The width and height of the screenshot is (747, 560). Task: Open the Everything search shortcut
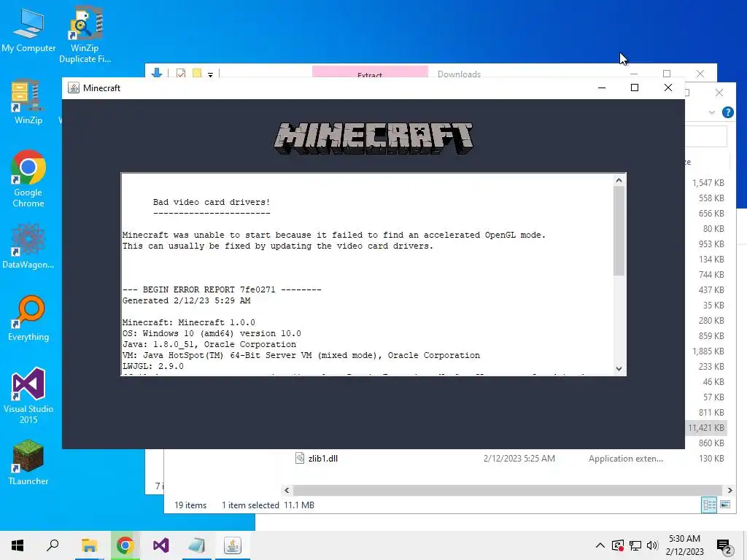(x=28, y=318)
